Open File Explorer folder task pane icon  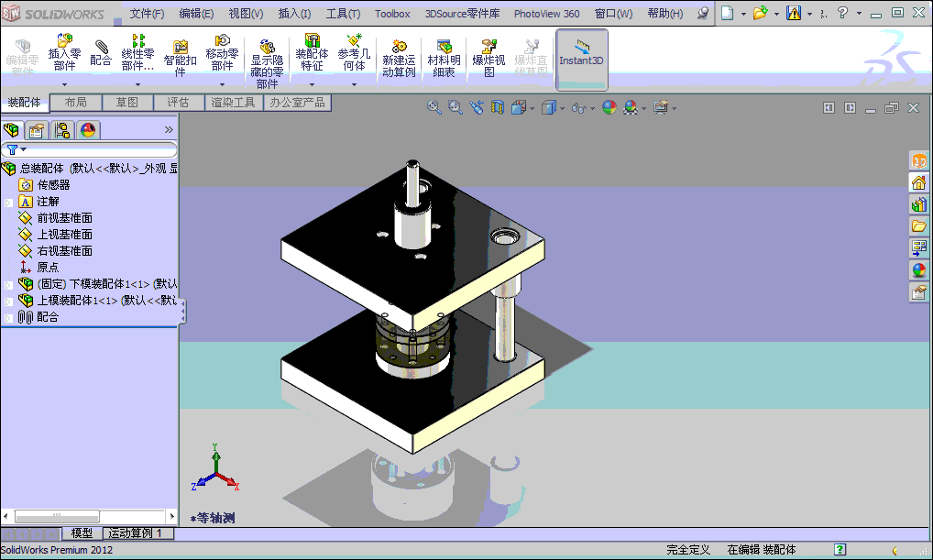(919, 226)
